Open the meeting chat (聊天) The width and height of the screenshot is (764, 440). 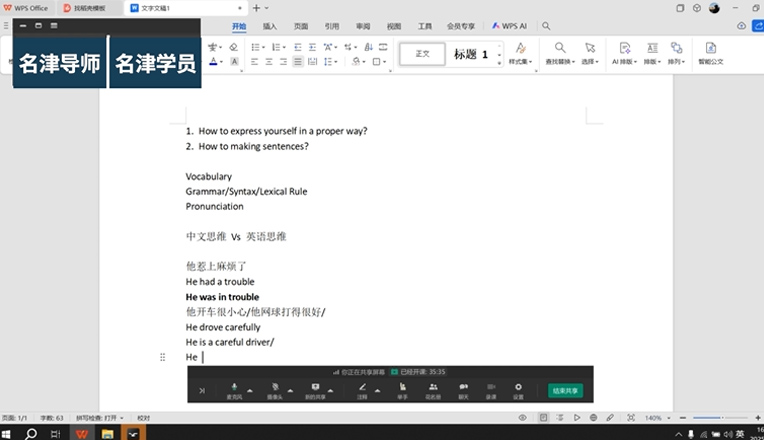click(463, 387)
